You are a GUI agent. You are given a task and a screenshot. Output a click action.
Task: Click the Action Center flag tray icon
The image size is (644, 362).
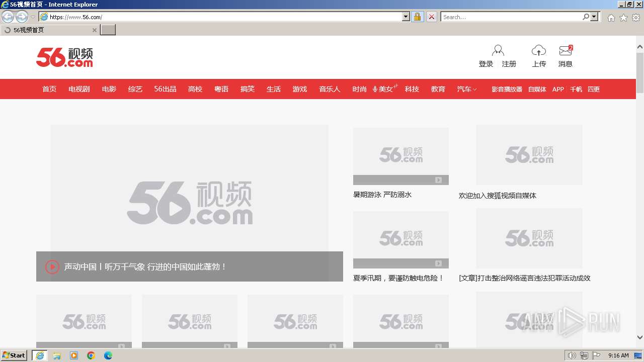(x=596, y=355)
